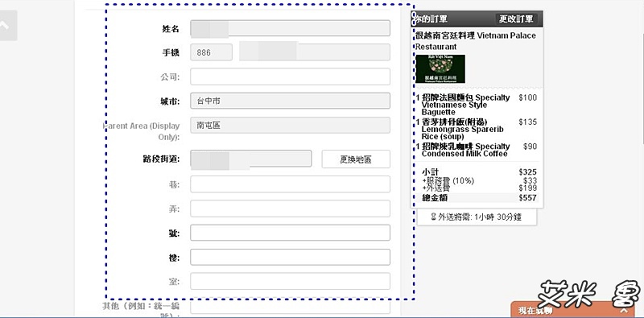This screenshot has height=318, width=644.
Task: Click the 室 room input field
Action: [x=290, y=282]
